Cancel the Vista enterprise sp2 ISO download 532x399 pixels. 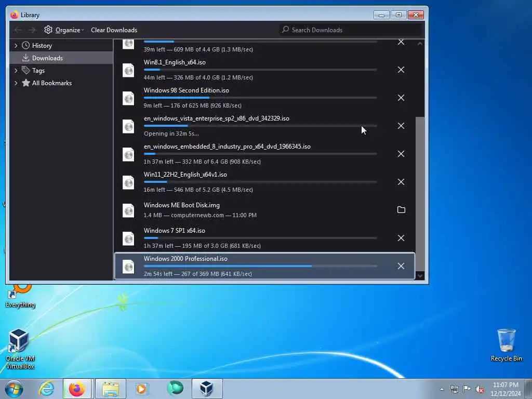(401, 126)
